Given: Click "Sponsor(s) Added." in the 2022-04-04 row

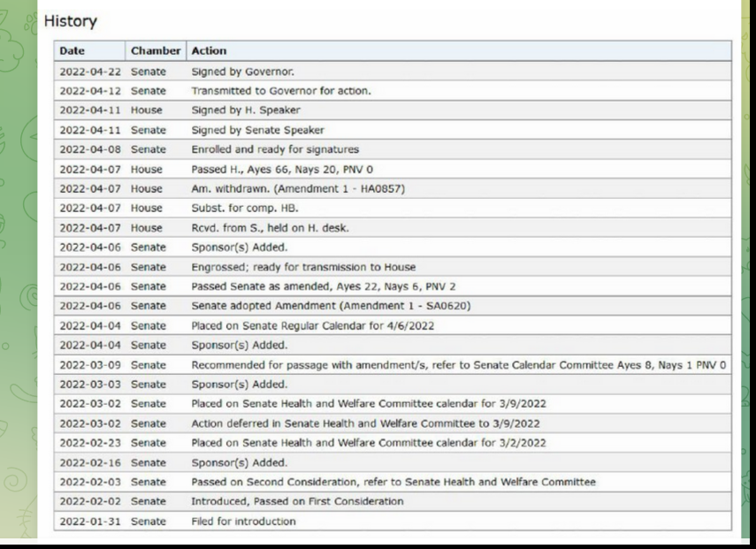Looking at the screenshot, I should (239, 345).
